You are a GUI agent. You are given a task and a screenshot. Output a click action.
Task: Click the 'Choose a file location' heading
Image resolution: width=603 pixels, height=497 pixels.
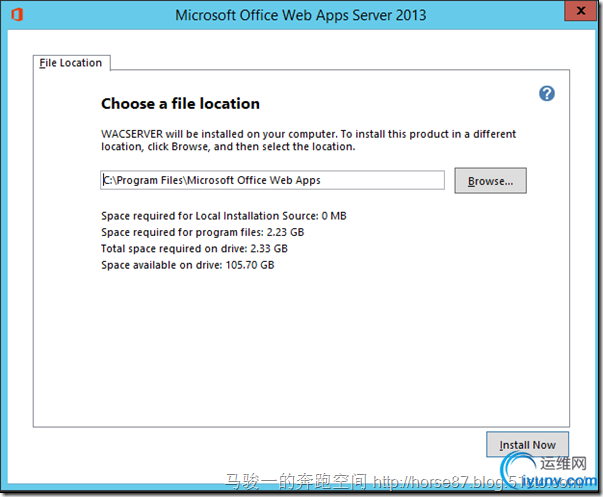(180, 104)
